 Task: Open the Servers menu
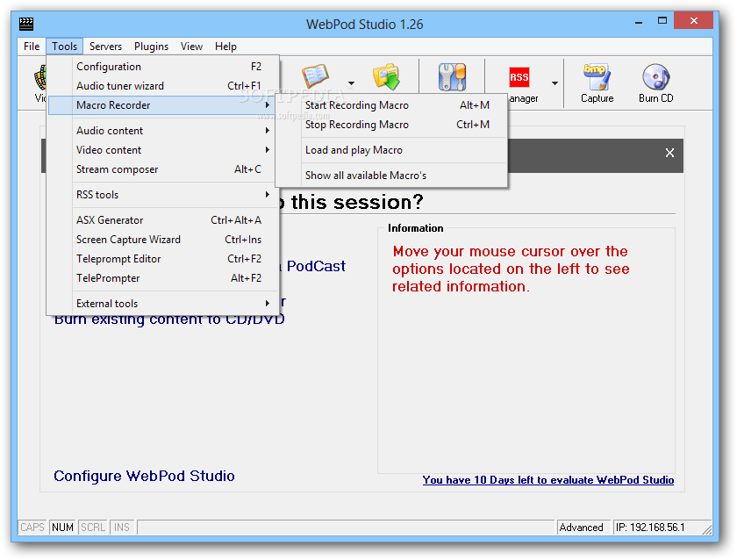[x=105, y=46]
